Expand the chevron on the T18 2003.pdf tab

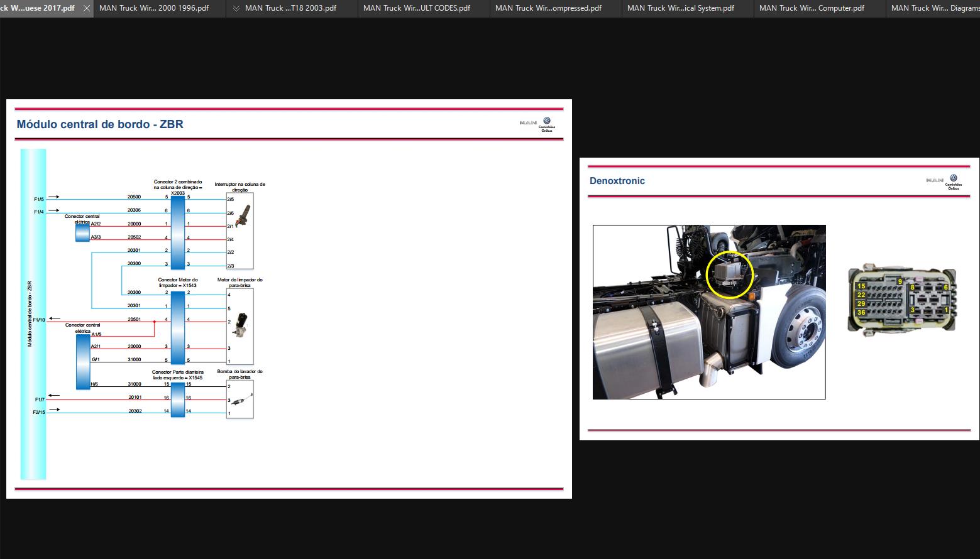click(236, 8)
